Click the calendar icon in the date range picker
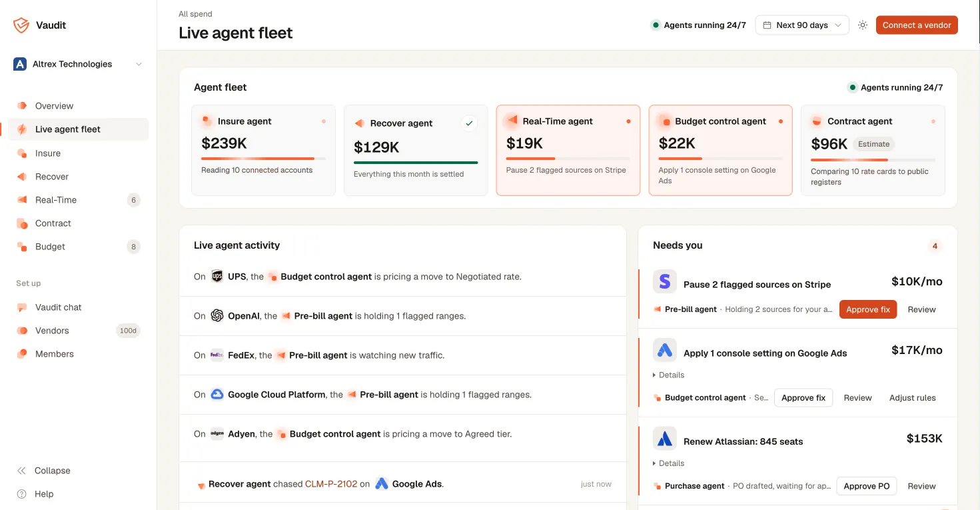This screenshot has height=510, width=980. [767, 25]
